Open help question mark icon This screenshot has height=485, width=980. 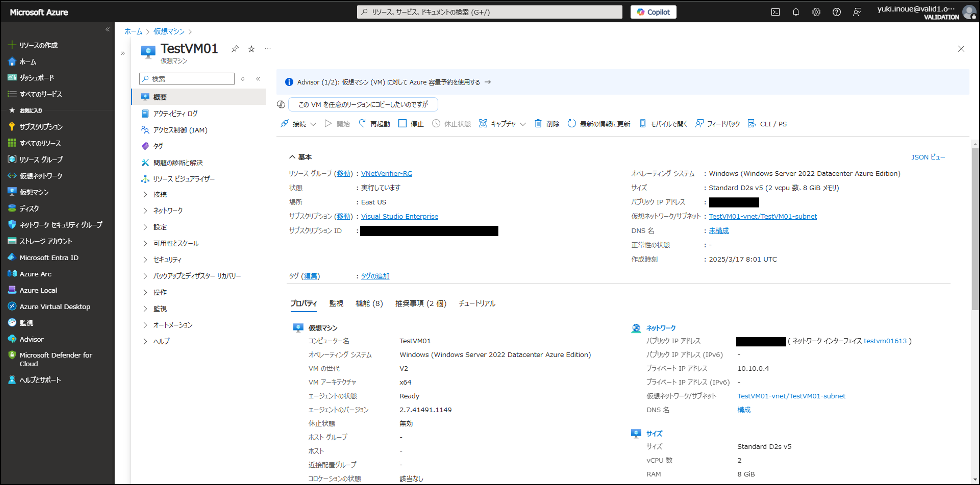pos(836,12)
